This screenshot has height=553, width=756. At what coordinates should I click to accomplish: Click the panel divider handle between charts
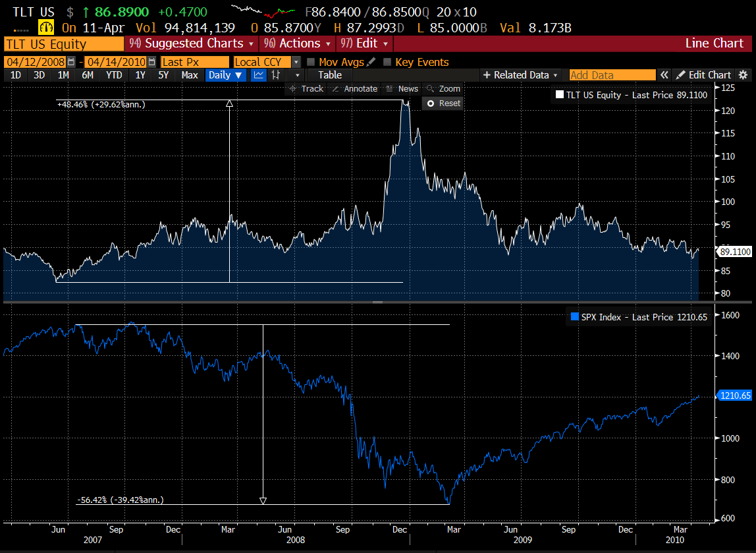click(x=377, y=302)
